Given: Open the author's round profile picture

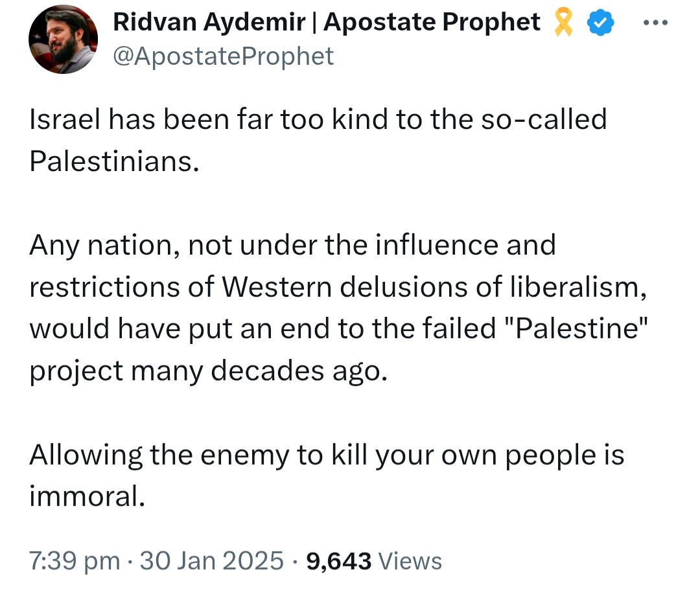Looking at the screenshot, I should pos(63,40).
